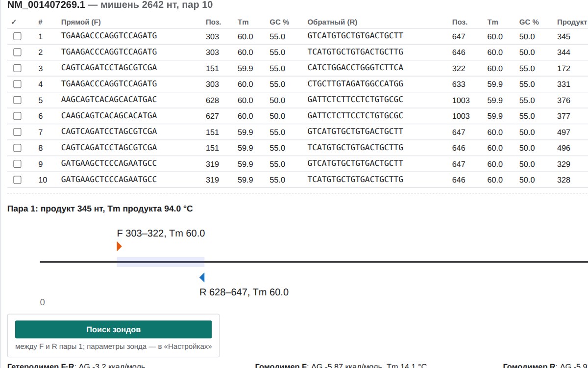Select reverse primer CATCTGGACCTGGGTCTTCA
Viewport: 588px width, 368px height.
[x=355, y=68]
